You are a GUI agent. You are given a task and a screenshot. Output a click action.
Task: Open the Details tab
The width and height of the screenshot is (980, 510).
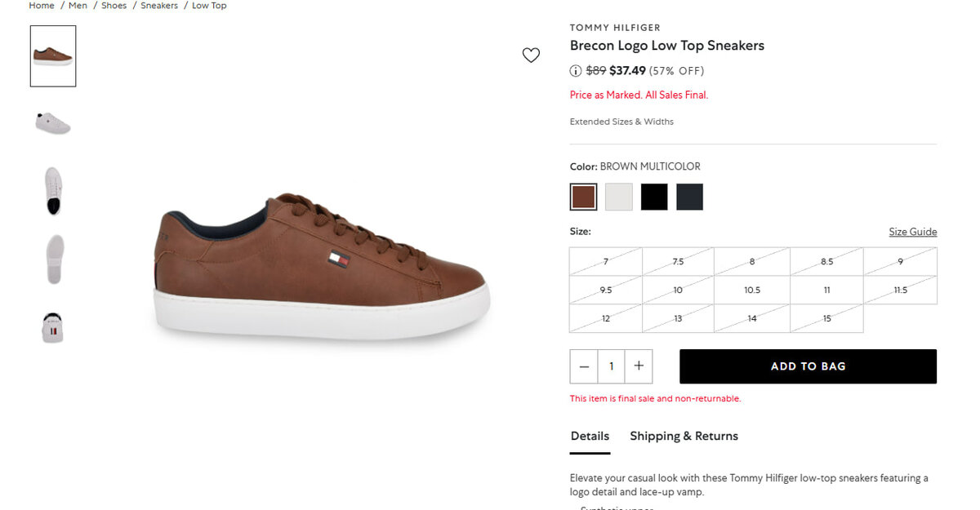[x=590, y=436]
